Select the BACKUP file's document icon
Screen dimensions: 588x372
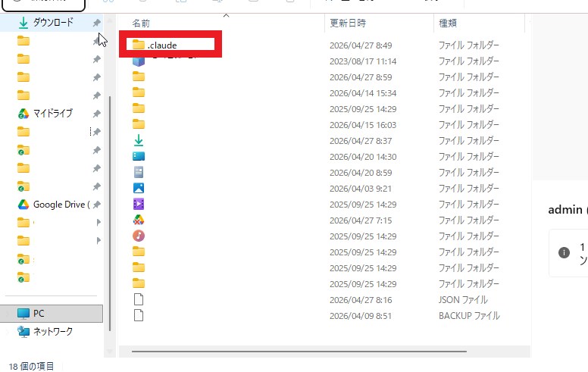139,315
